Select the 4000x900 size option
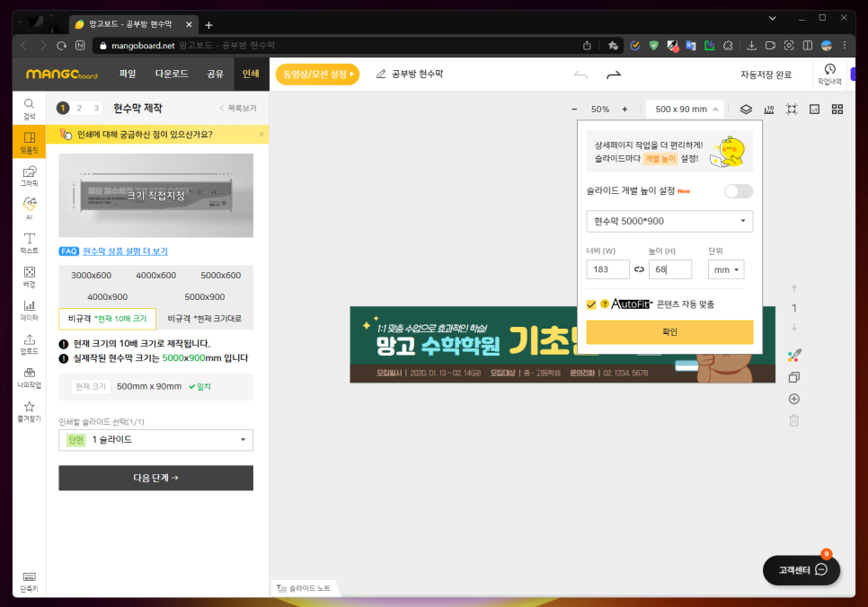Image resolution: width=868 pixels, height=607 pixels. pos(108,297)
